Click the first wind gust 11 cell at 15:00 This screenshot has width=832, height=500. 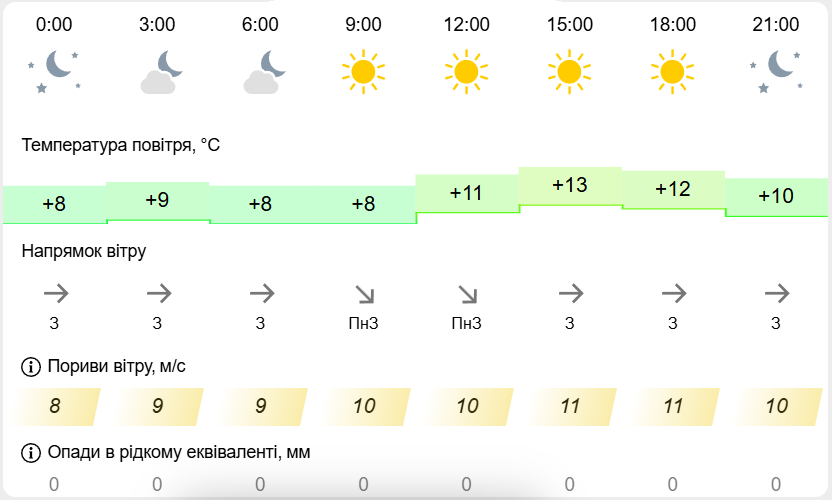[x=569, y=406]
